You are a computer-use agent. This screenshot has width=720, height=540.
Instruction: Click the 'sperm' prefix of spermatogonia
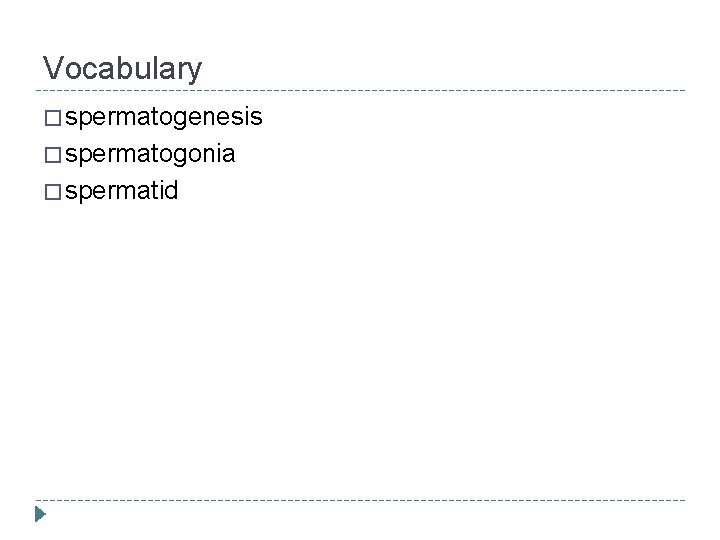102,156
